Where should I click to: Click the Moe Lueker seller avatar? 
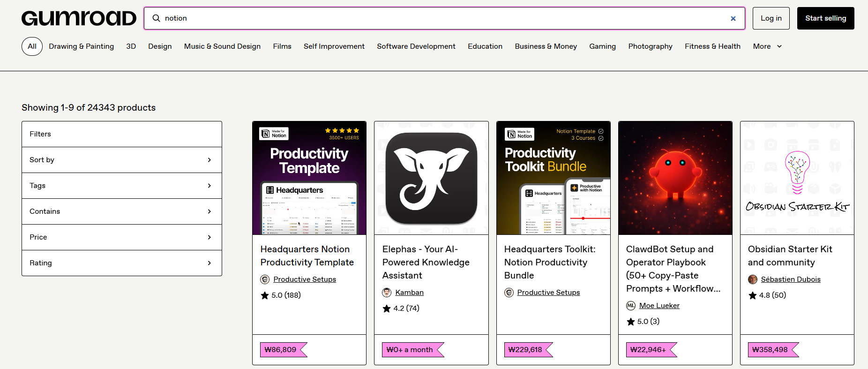[x=631, y=306]
